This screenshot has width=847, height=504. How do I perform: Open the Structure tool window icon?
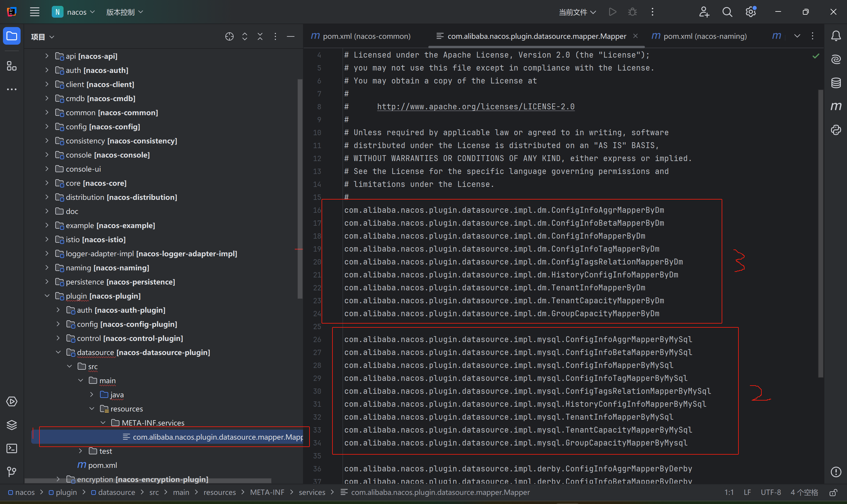[x=12, y=66]
